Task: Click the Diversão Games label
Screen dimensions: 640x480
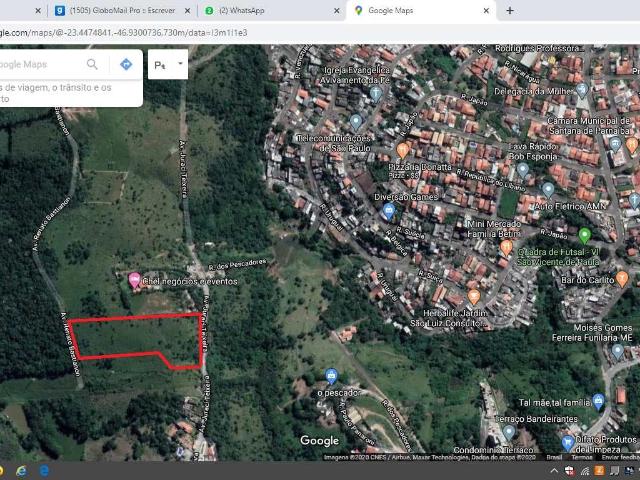Action: [x=406, y=197]
